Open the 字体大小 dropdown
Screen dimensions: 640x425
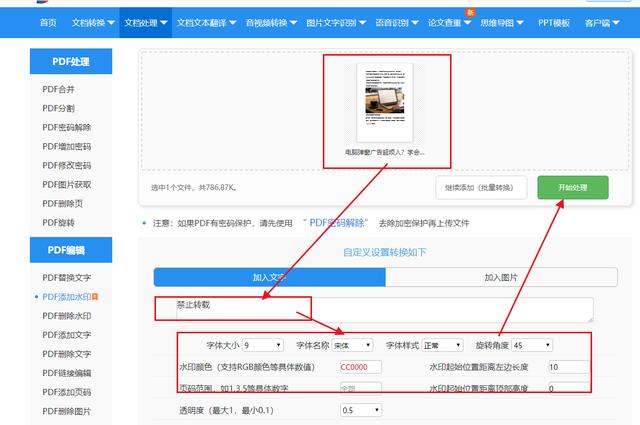263,345
